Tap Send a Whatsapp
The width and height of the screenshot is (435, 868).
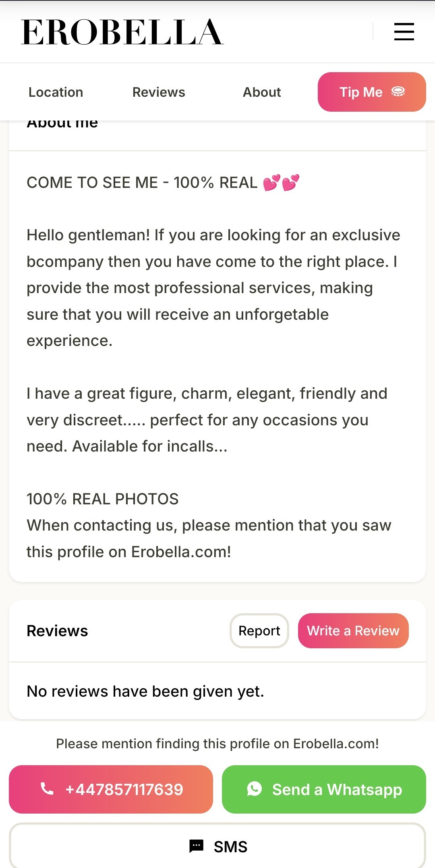(337, 789)
